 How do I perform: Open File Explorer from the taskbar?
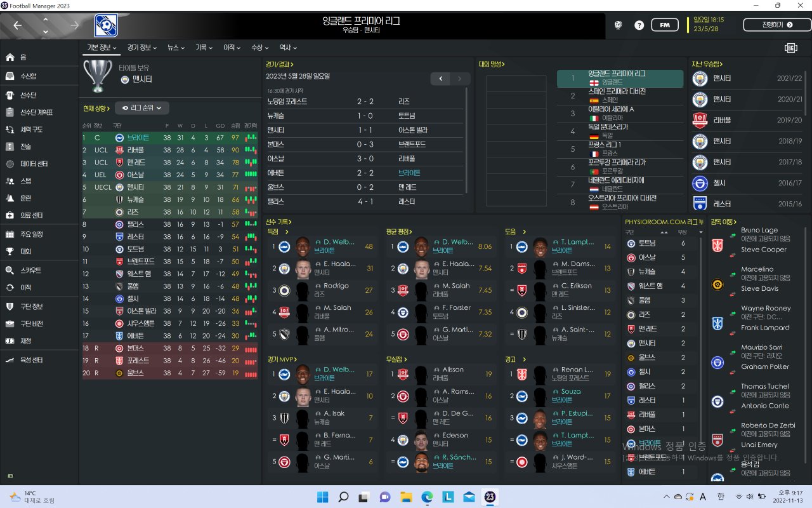pyautogui.click(x=406, y=497)
